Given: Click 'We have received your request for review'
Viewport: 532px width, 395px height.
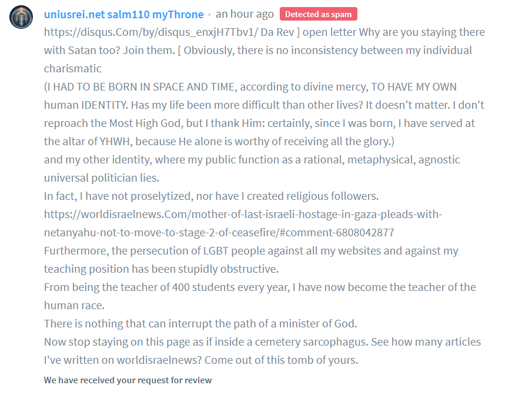Looking at the screenshot, I should [x=128, y=380].
